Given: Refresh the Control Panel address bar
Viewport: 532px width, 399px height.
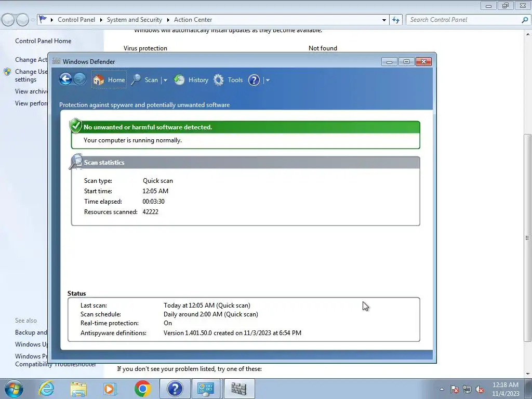Looking at the screenshot, I should (395, 20).
